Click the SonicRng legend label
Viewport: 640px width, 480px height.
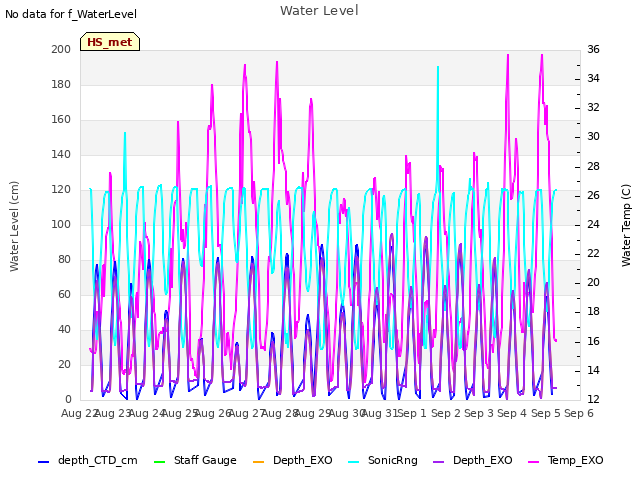393,460
